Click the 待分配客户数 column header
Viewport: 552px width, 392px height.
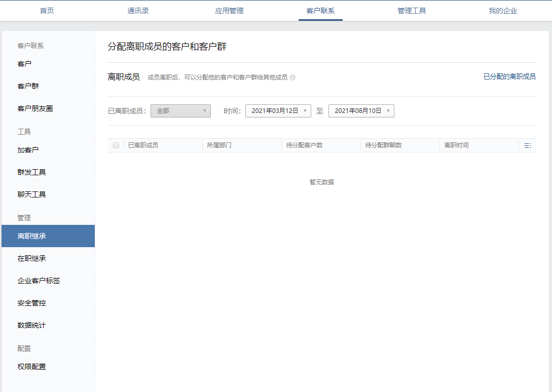304,145
